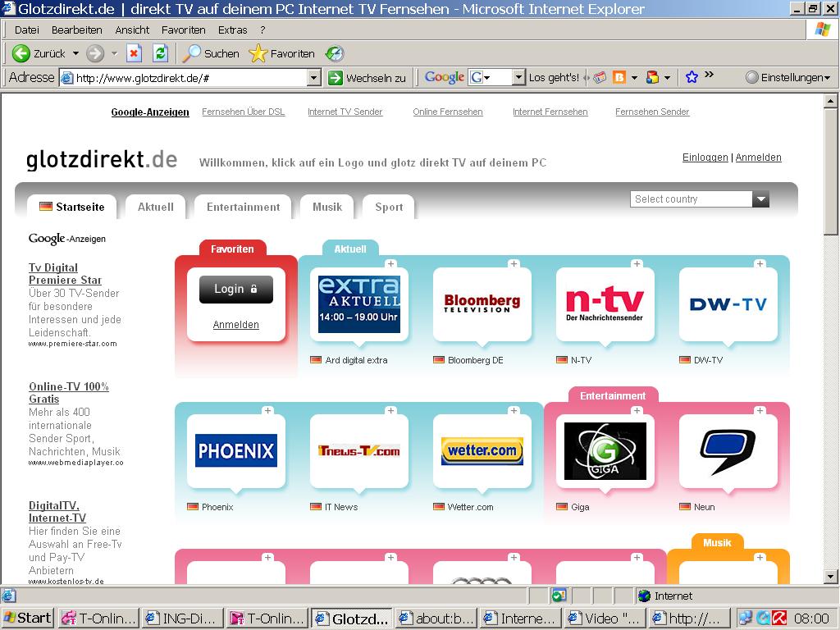Expand the Google search box dropdown

click(x=518, y=78)
